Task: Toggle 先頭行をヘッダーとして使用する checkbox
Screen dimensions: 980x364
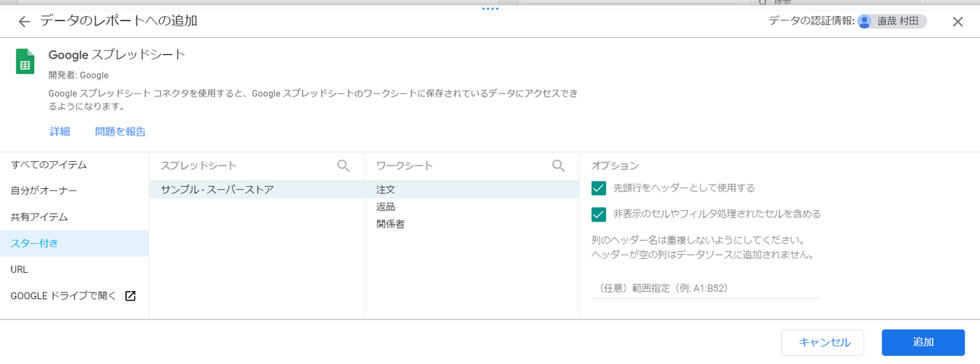Action: (x=599, y=187)
